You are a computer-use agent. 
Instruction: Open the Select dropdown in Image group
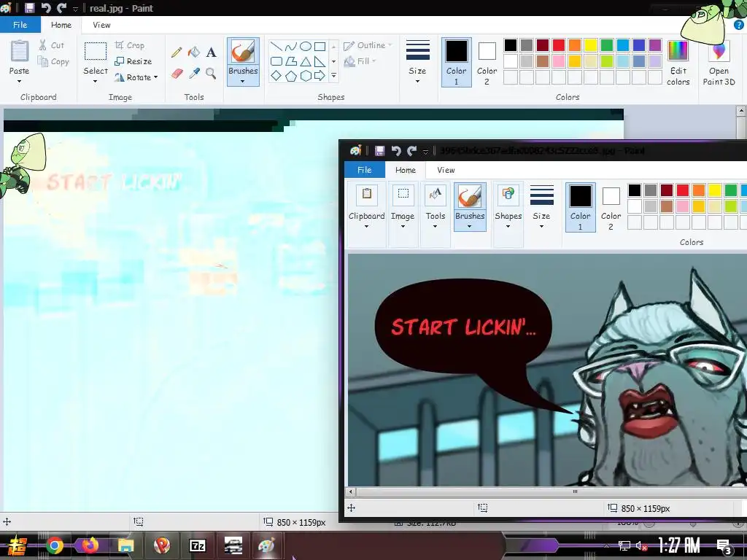pyautogui.click(x=96, y=82)
